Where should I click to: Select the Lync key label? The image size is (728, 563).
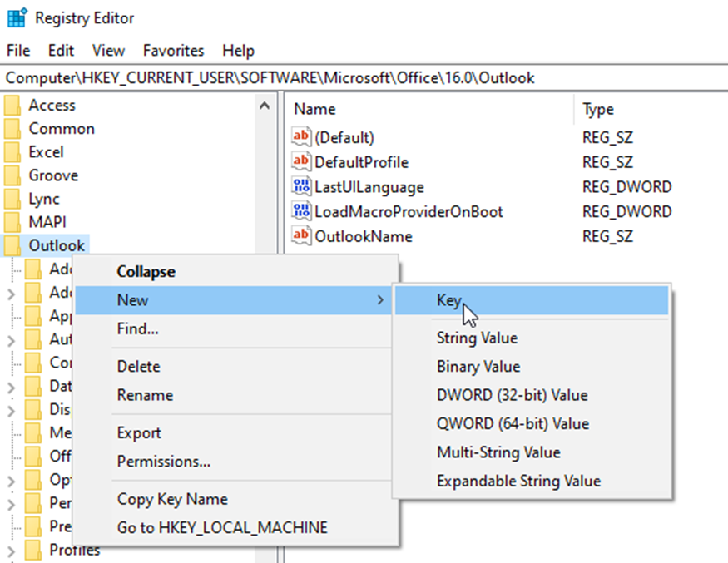click(x=44, y=199)
